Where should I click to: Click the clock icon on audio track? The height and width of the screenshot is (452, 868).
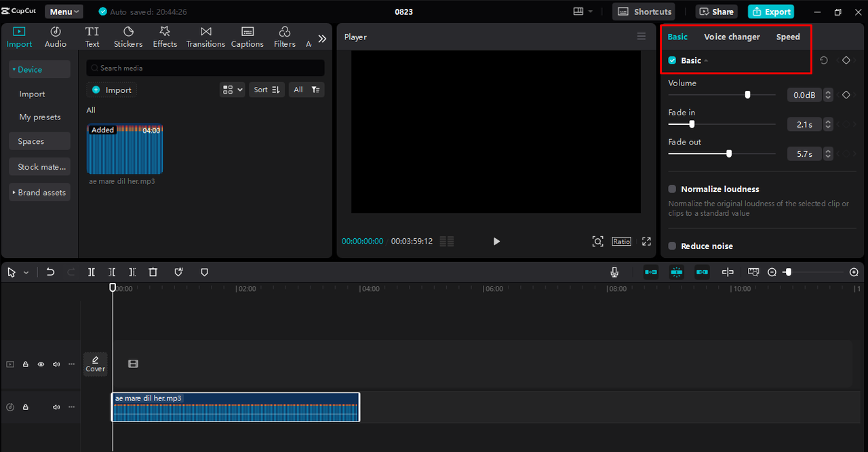point(10,407)
